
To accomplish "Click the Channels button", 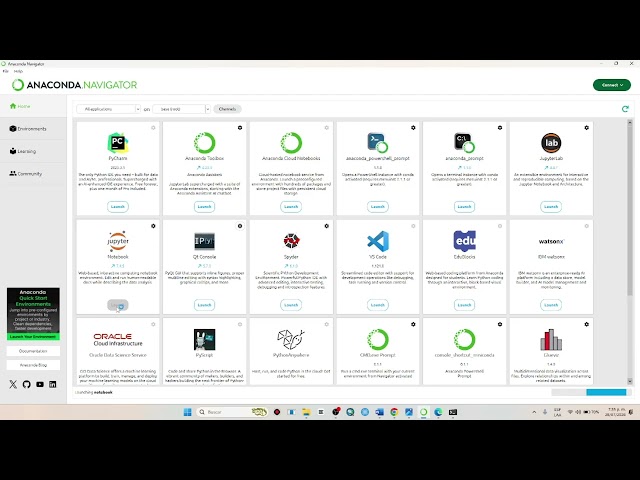I will [x=227, y=109].
